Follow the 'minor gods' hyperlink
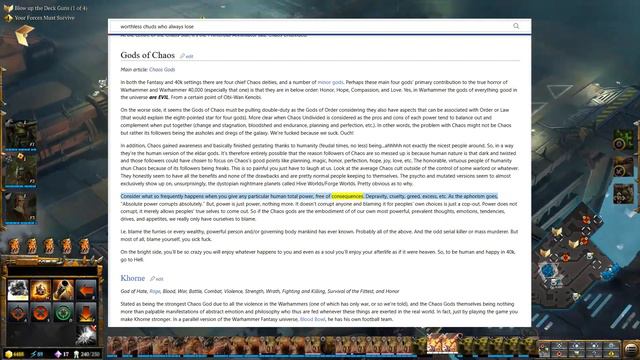Viewport: 640px width, 360px height. (330, 82)
